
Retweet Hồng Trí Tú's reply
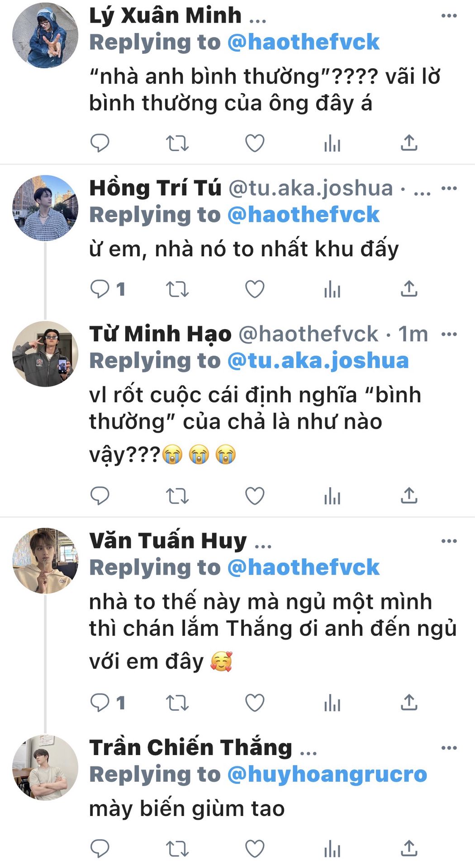[177, 289]
